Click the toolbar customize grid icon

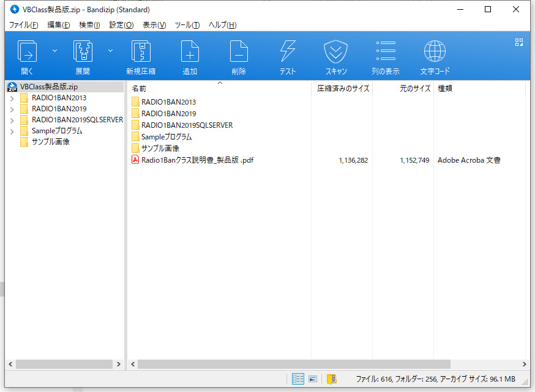(x=519, y=42)
